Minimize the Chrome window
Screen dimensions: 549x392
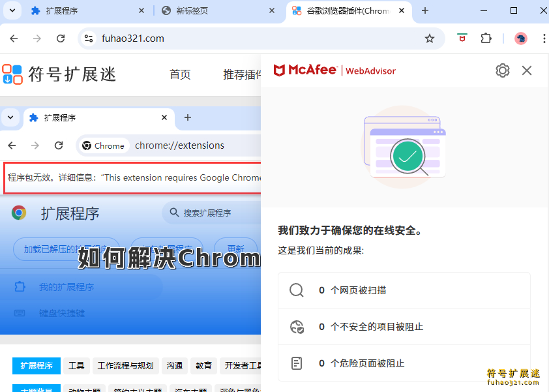pos(484,10)
